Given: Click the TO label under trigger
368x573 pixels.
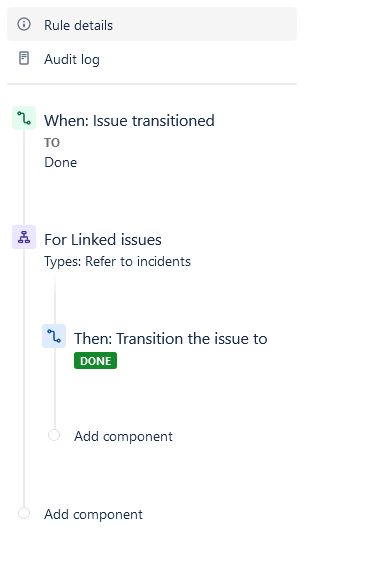Looking at the screenshot, I should (x=52, y=143).
